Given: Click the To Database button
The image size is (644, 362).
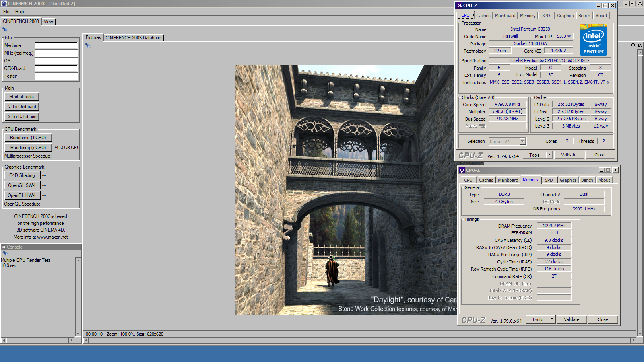Looking at the screenshot, I should click(x=22, y=117).
